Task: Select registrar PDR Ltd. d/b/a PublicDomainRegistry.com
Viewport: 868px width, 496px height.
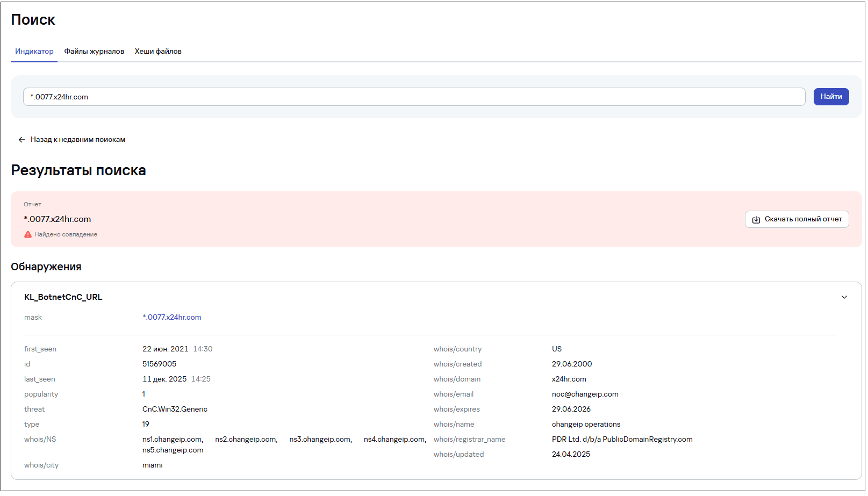Action: (x=622, y=440)
